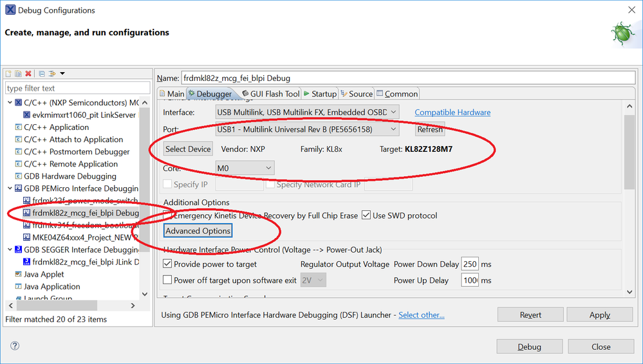This screenshot has height=364, width=643.
Task: Click the filter text input field
Action: [x=71, y=88]
